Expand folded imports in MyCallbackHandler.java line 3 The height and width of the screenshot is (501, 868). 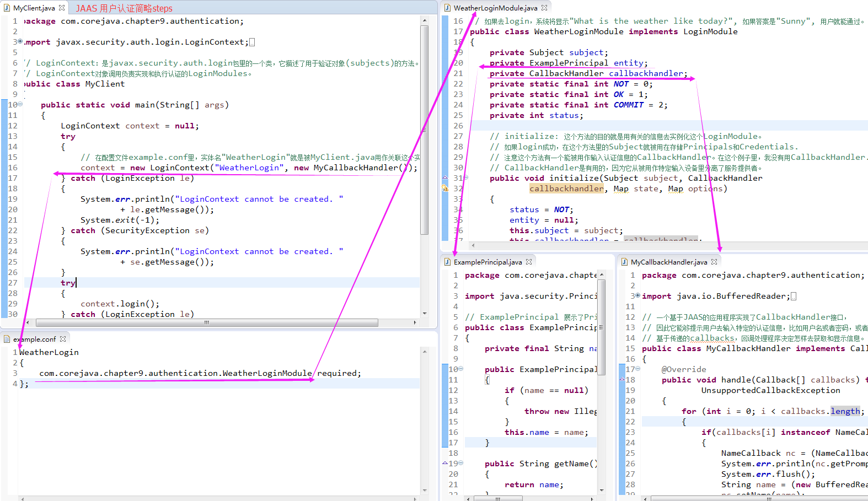[x=638, y=296]
